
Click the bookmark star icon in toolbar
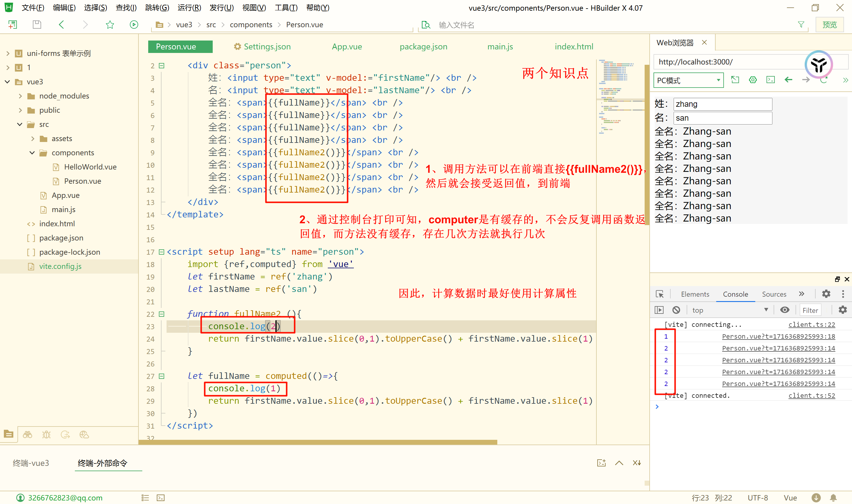pos(110,25)
